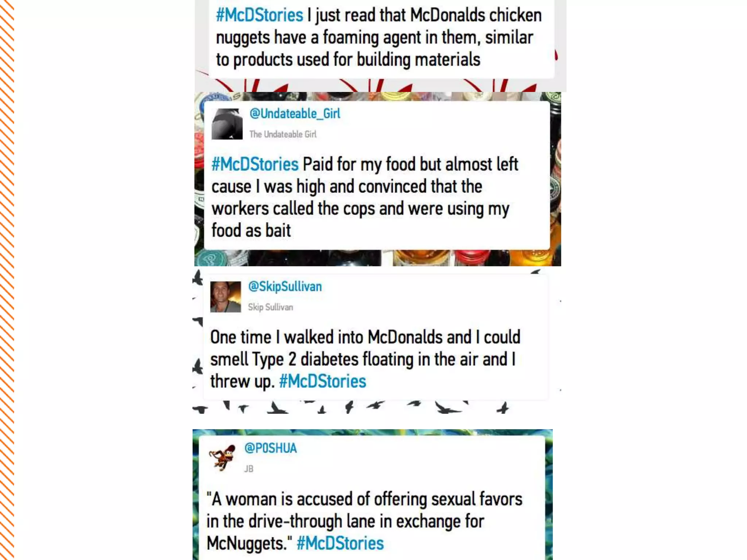
Task: Select the drive-through lane McNuggets tweet
Action: tap(364, 521)
